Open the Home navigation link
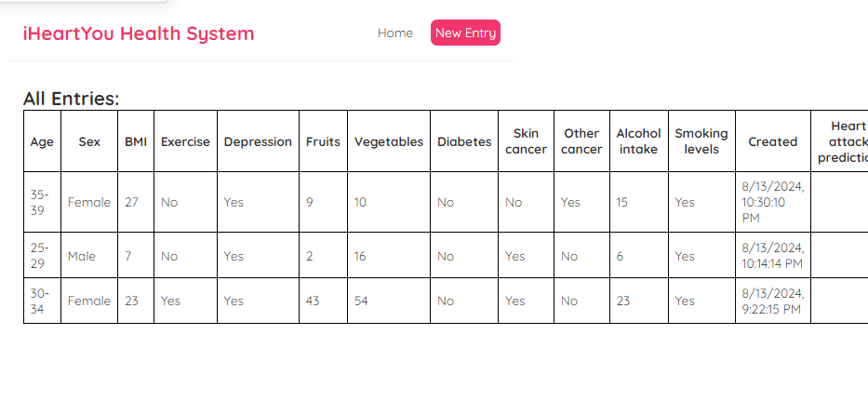Image resolution: width=868 pixels, height=415 pixels. 394,33
